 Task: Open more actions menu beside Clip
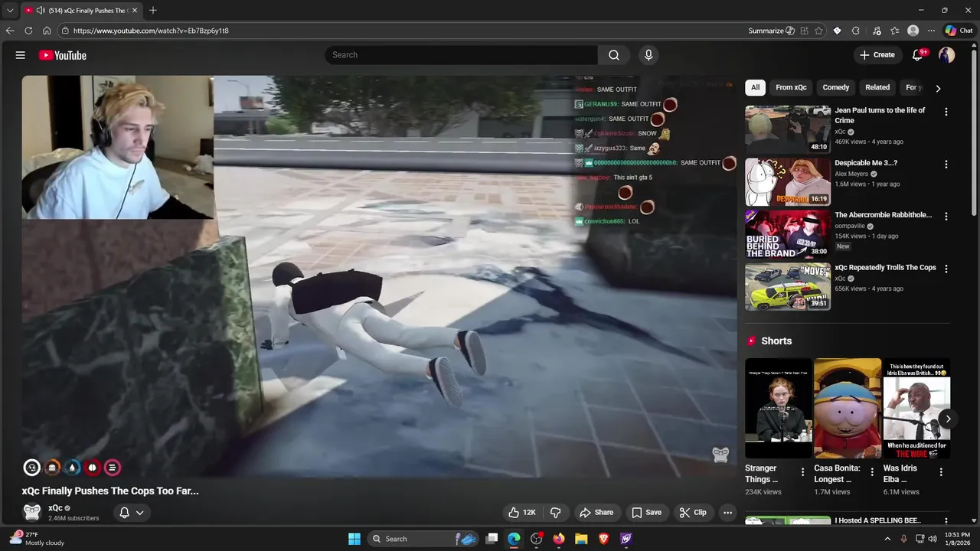(x=728, y=513)
